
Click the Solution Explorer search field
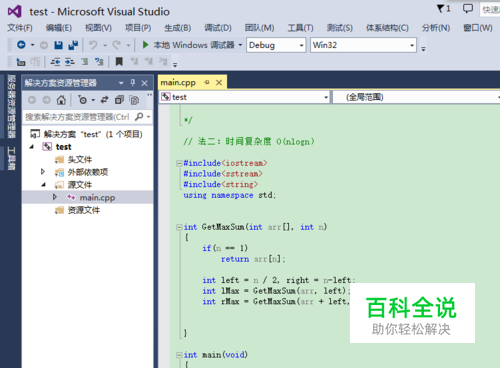(x=78, y=117)
